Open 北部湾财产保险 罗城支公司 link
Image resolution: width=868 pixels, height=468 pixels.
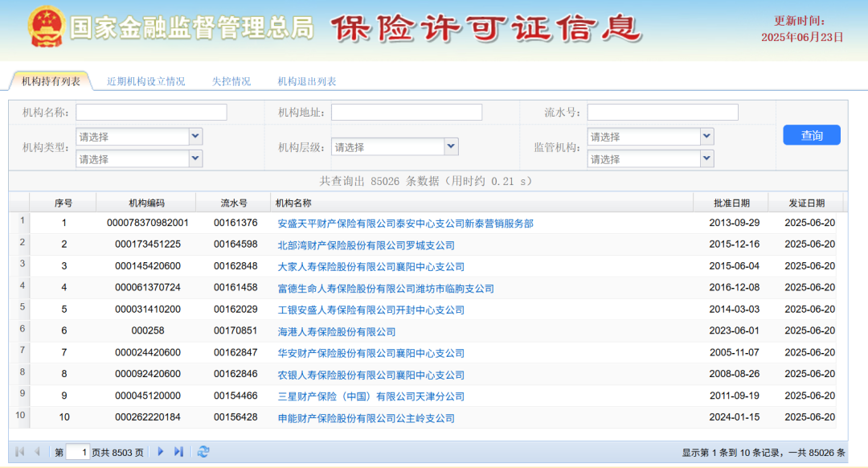(366, 244)
